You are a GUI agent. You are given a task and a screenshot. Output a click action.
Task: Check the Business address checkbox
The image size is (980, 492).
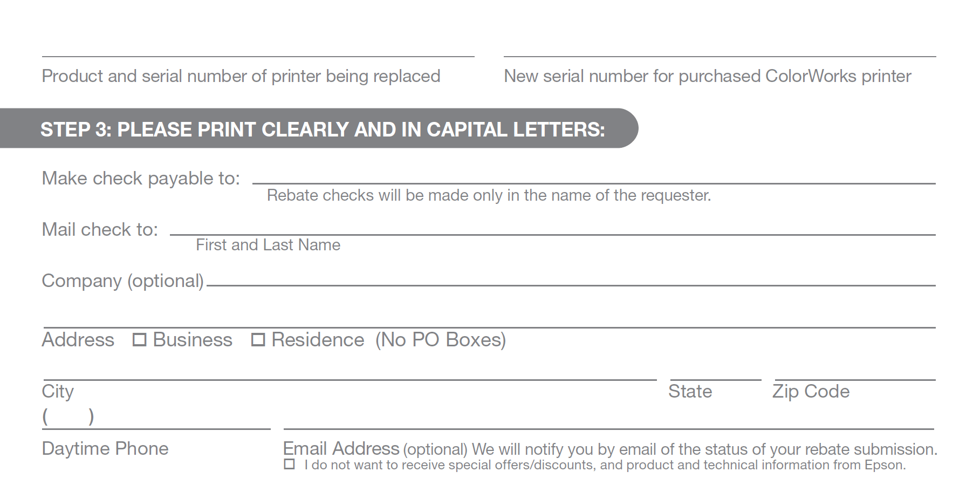(x=139, y=340)
